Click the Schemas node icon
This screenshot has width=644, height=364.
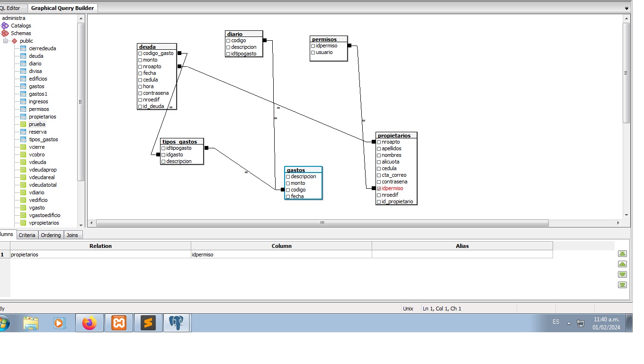5,33
